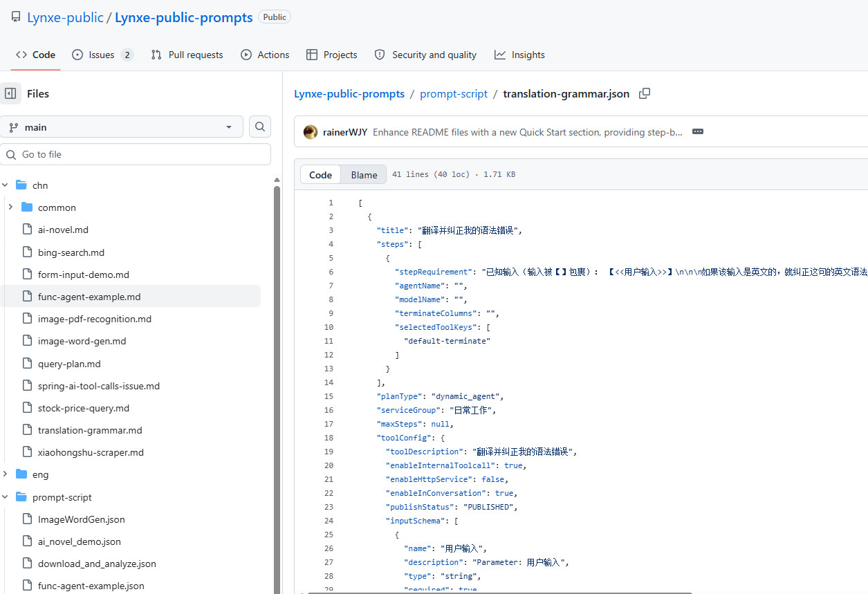Image resolution: width=868 pixels, height=594 pixels.
Task: Select the Code view toggle
Action: [x=320, y=175]
